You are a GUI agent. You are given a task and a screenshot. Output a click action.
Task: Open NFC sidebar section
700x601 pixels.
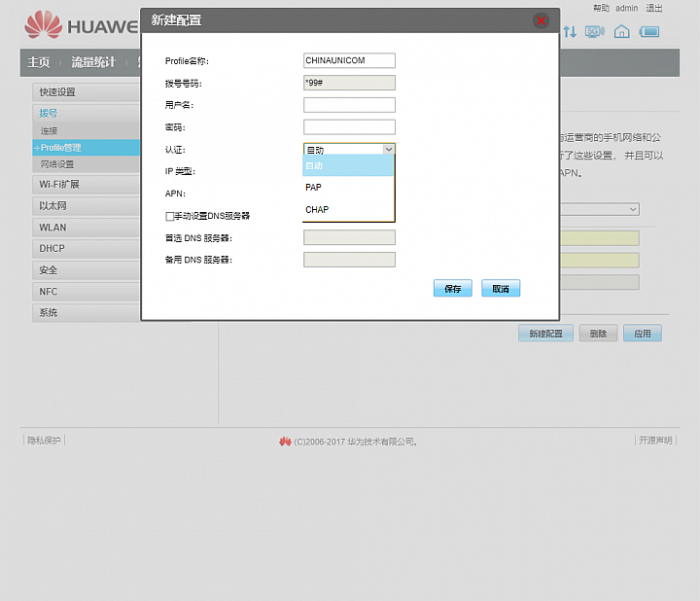[x=87, y=292]
